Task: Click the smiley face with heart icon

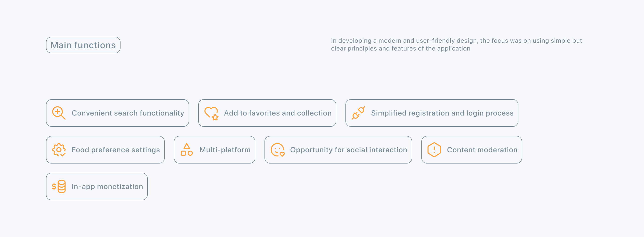Action: point(278,150)
